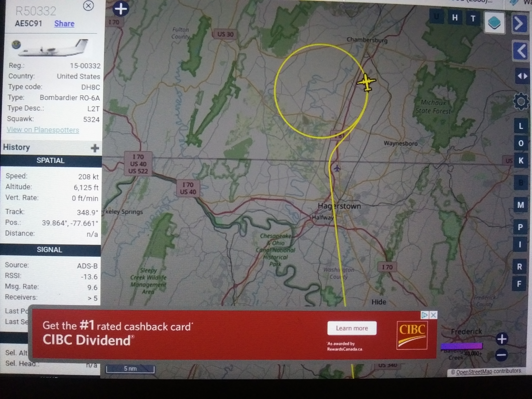Viewport: 532px width, 399px height.
Task: Zoom in with the map plus button
Action: pos(502,339)
